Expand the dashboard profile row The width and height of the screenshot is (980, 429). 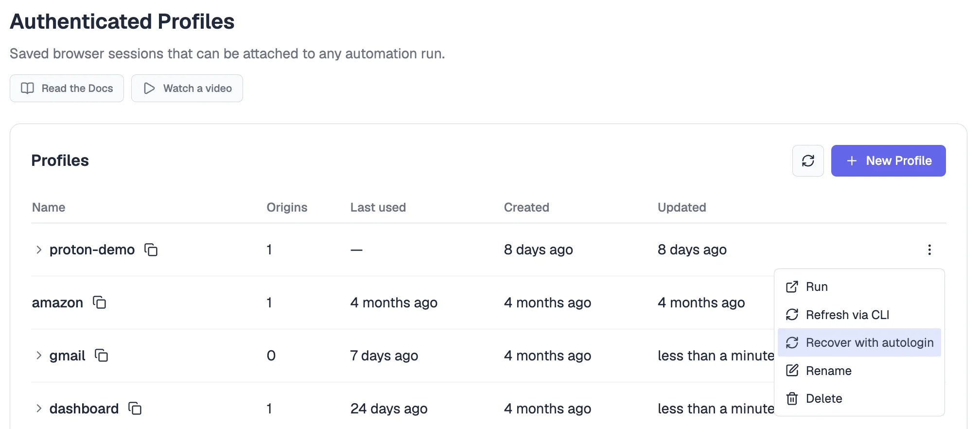tap(39, 409)
